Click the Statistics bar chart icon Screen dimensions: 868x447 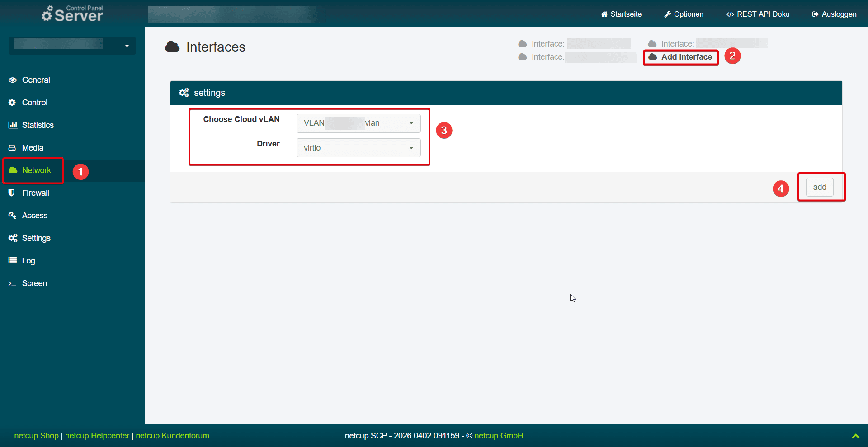(12, 125)
